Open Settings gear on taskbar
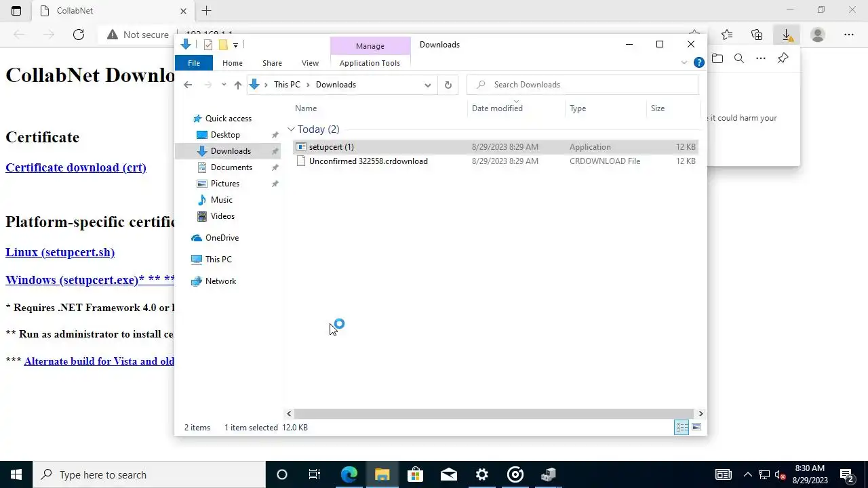Screen dimensions: 868x488 coord(482,474)
